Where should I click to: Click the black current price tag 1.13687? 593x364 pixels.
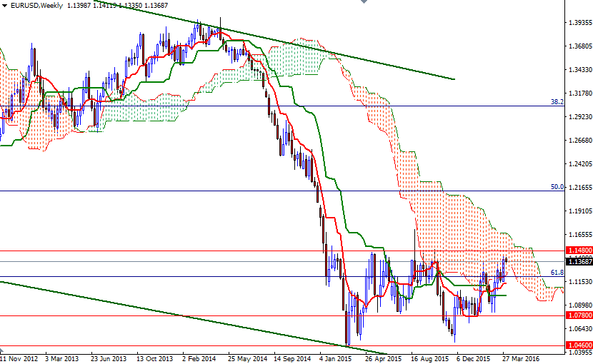click(x=579, y=261)
